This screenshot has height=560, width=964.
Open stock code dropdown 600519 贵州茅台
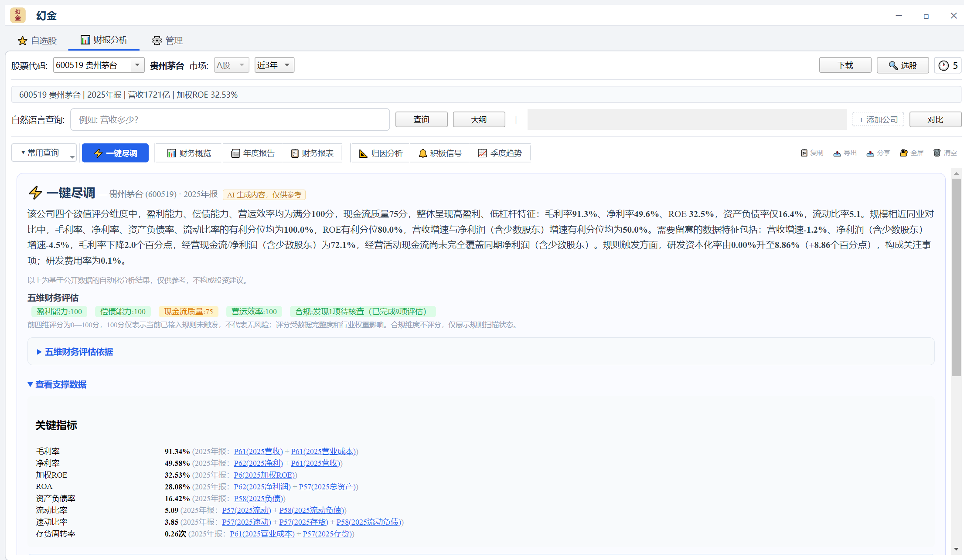pos(99,65)
